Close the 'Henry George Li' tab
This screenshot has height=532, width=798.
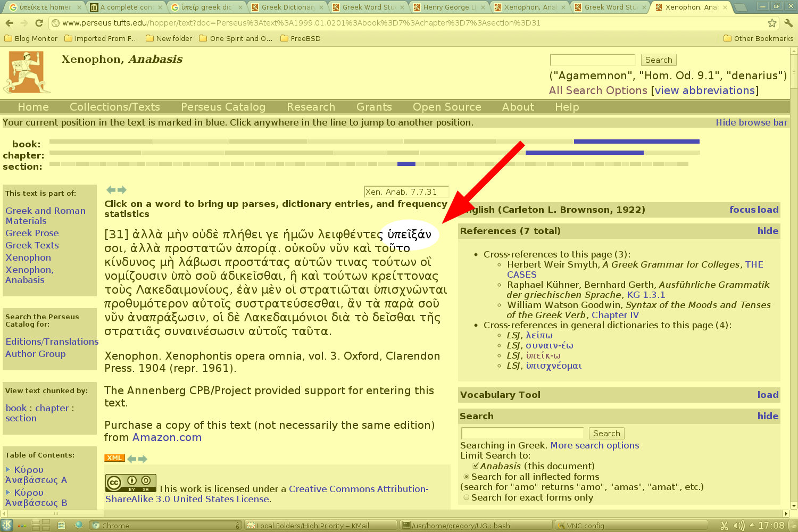484,7
